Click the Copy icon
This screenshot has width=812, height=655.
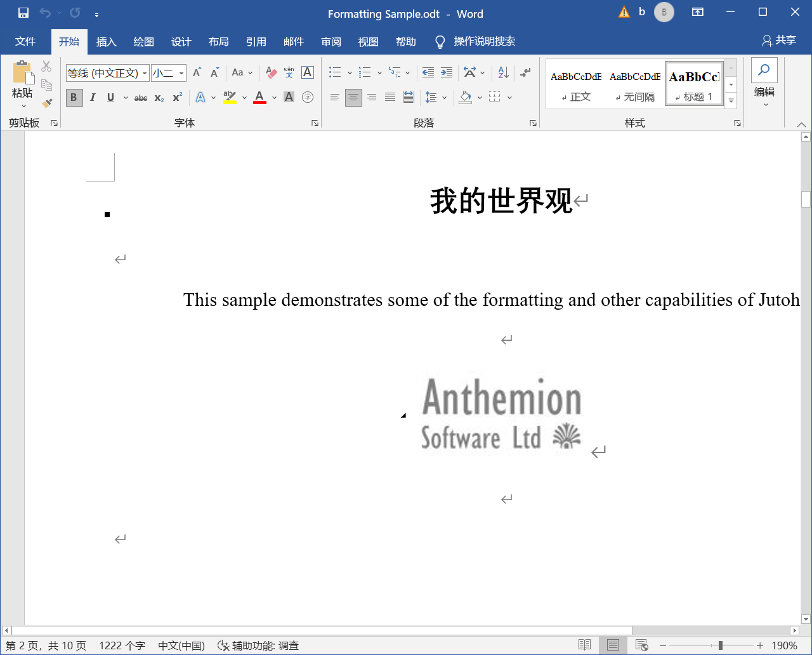[x=46, y=84]
